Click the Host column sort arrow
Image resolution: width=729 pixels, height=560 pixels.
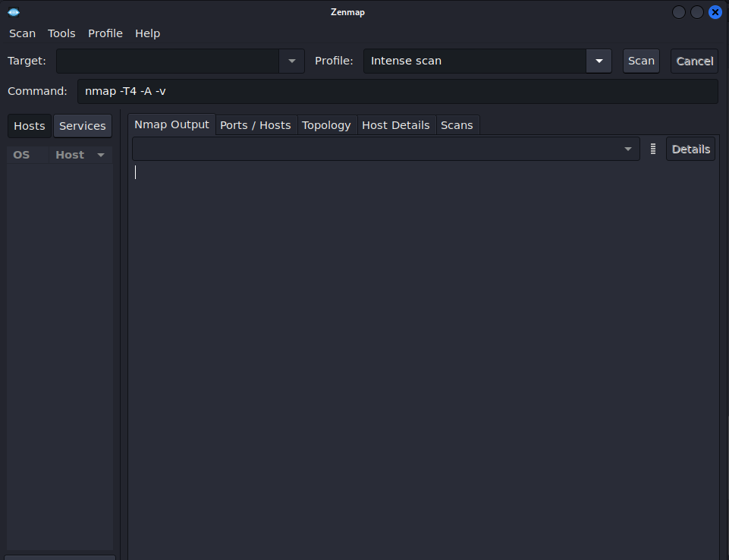tap(101, 155)
